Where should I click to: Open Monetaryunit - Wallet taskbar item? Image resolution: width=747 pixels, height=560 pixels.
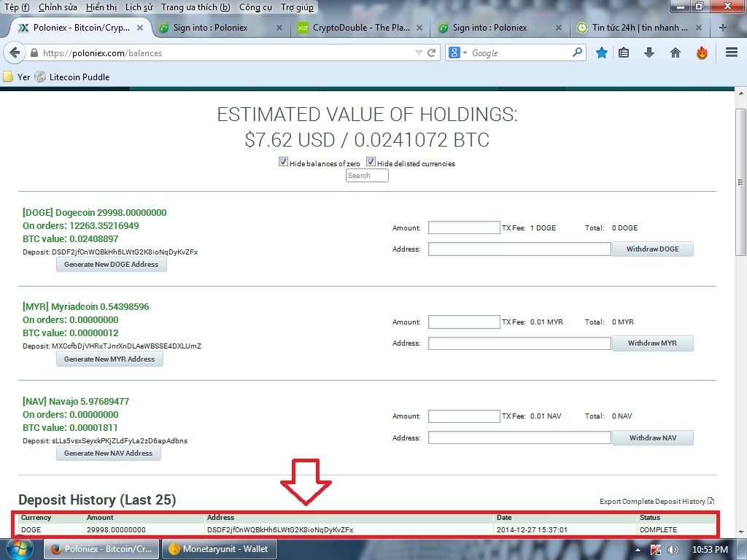pos(220,549)
